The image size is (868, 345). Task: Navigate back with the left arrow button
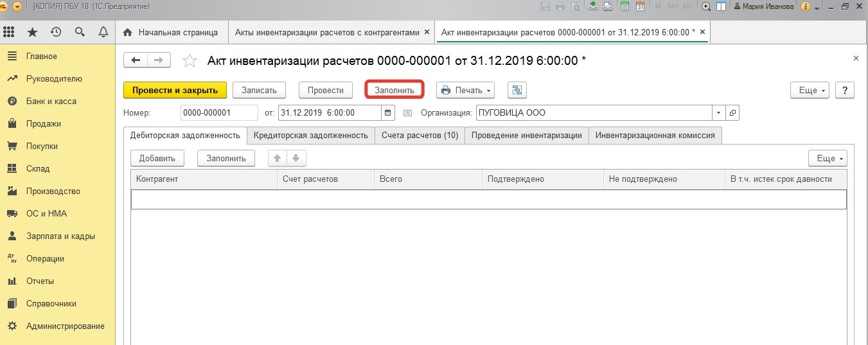pos(136,60)
